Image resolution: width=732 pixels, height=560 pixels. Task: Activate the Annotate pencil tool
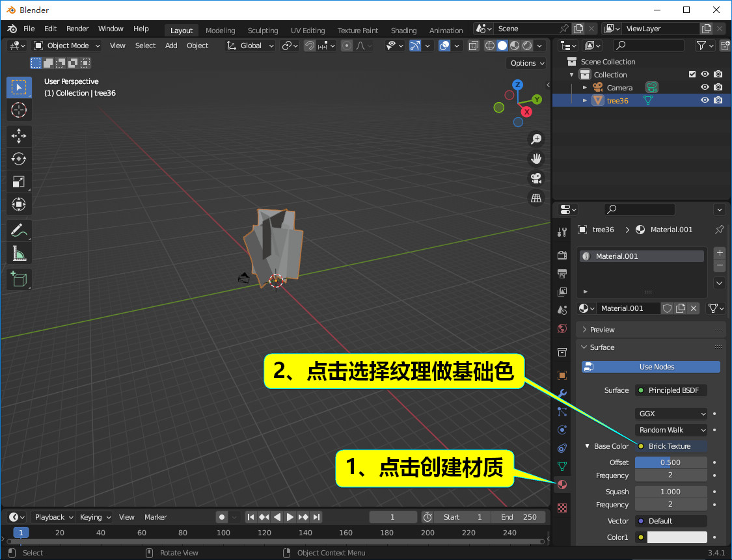coord(19,230)
